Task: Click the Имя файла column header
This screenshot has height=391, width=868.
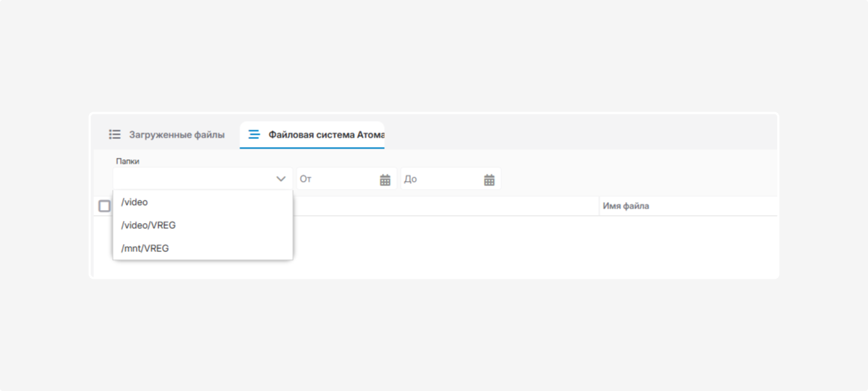Action: (x=626, y=206)
